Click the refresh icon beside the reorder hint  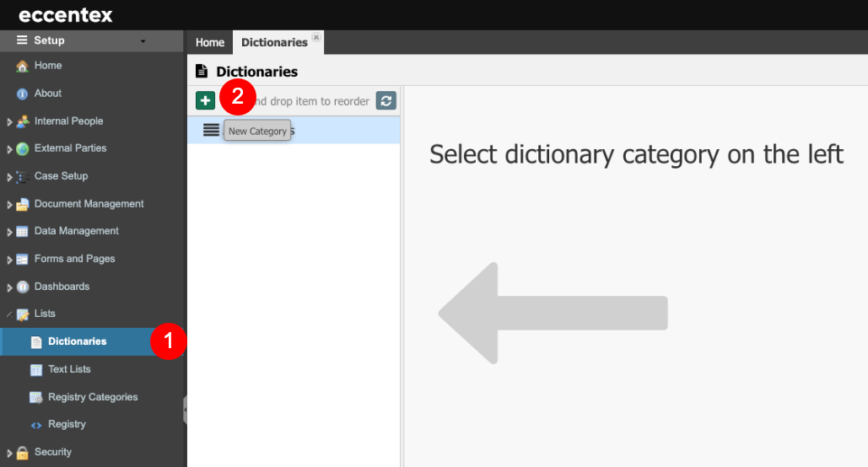[385, 100]
